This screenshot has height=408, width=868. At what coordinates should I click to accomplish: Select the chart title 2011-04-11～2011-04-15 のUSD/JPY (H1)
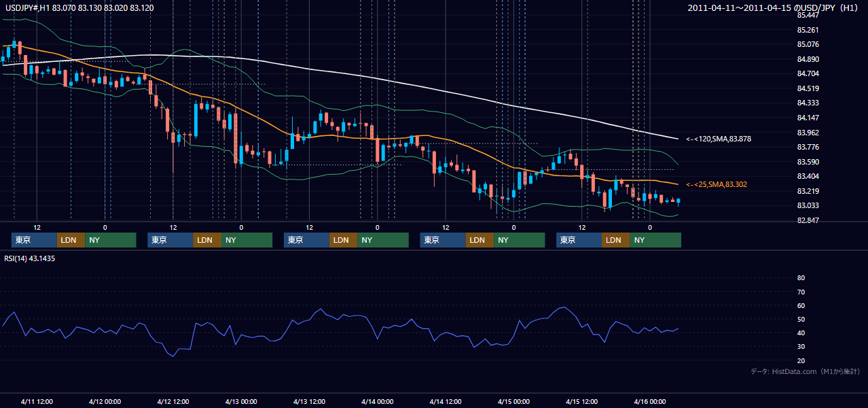(774, 8)
